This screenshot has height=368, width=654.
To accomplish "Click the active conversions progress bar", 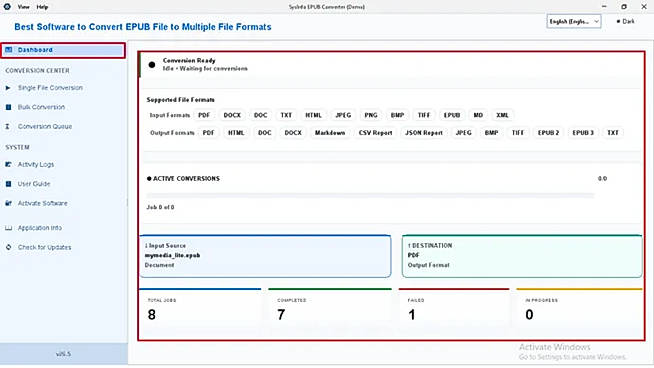I will (370, 195).
